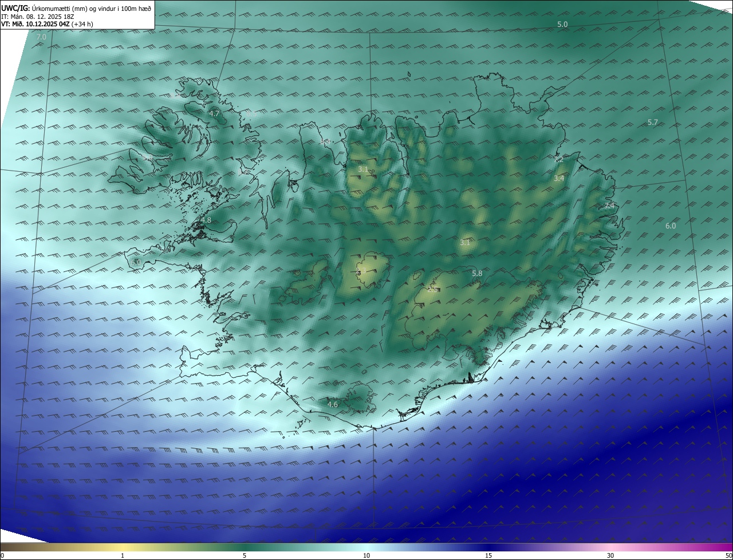Click the legend tick label 15
The height and width of the screenshot is (560, 733).
pos(488,555)
